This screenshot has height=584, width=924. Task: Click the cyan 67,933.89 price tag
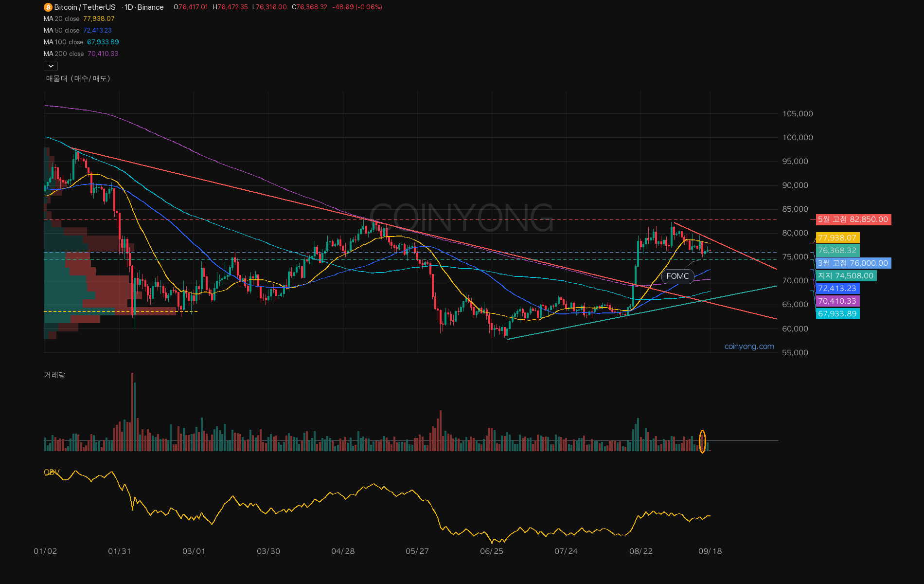click(x=837, y=314)
